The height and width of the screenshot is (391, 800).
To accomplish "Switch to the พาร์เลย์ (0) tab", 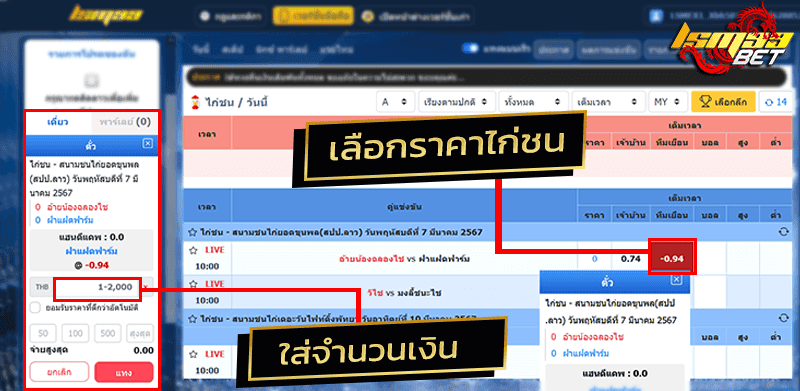I will click(x=124, y=122).
